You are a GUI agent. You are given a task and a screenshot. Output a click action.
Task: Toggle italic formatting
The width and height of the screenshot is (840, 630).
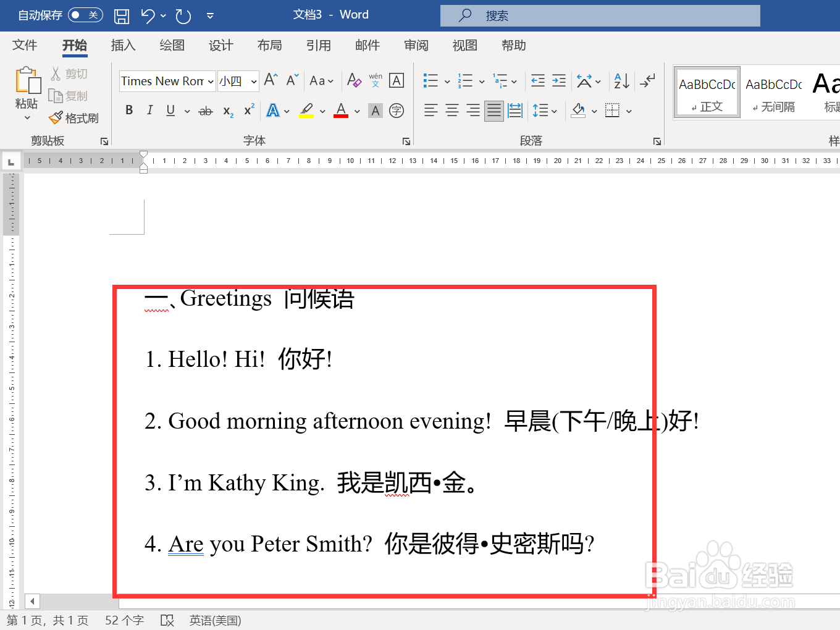tap(149, 111)
